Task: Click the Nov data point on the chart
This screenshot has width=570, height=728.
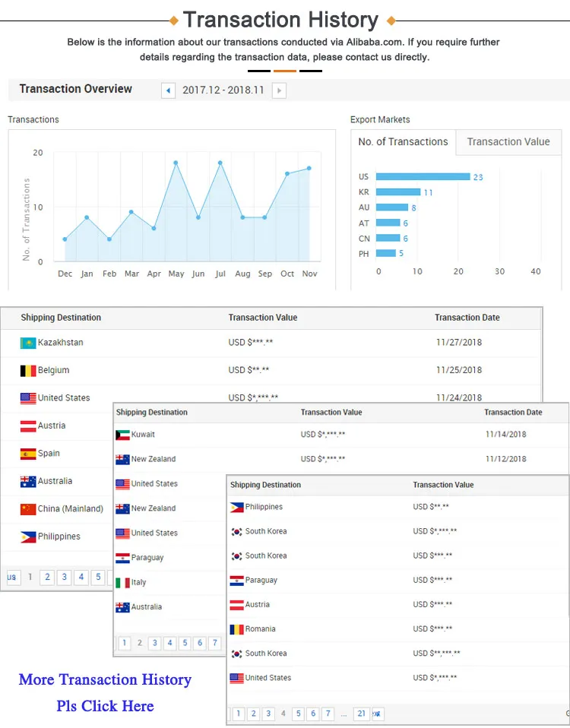Action: tap(309, 168)
